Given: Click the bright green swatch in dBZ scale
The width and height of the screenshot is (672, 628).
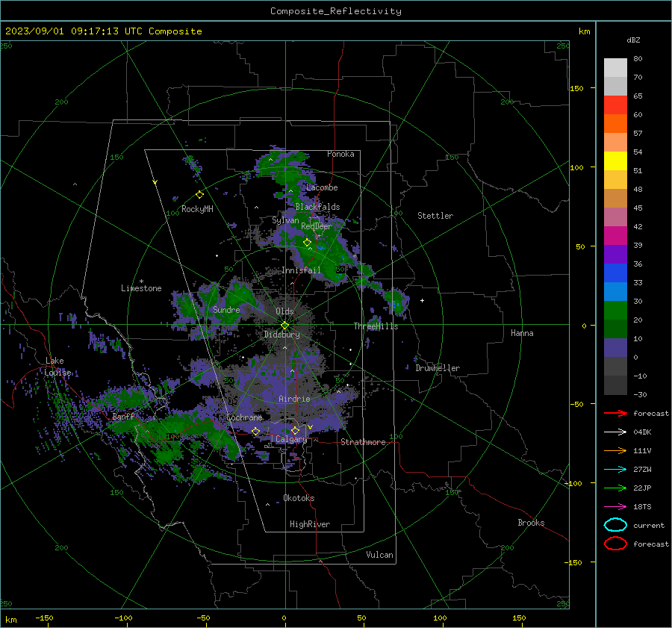Looking at the screenshot, I should point(615,310).
